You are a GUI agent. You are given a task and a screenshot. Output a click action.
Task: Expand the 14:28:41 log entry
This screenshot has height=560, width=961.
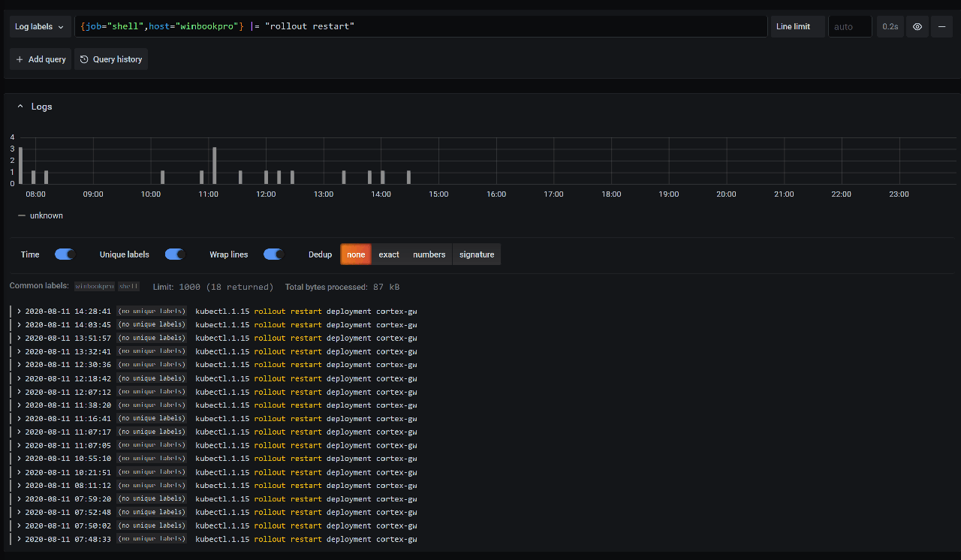click(x=19, y=312)
